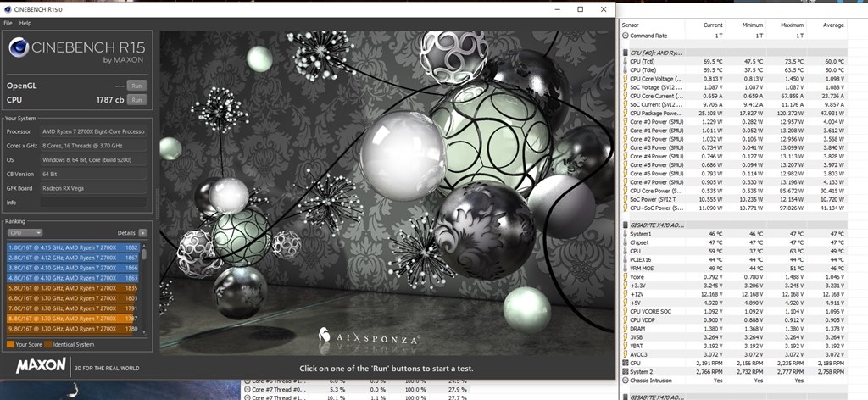
Task: Click the Vcore lightning icon
Action: [625, 276]
